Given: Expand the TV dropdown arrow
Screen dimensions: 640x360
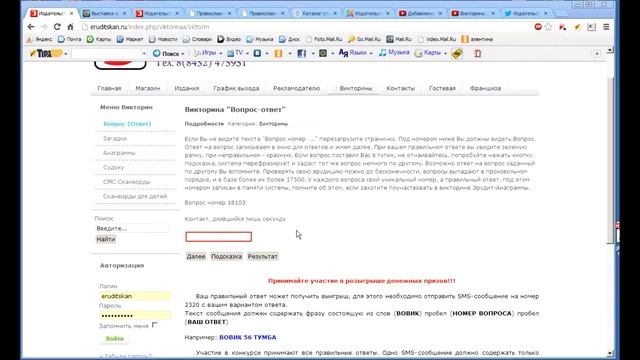Looking at the screenshot, I should tap(247, 53).
